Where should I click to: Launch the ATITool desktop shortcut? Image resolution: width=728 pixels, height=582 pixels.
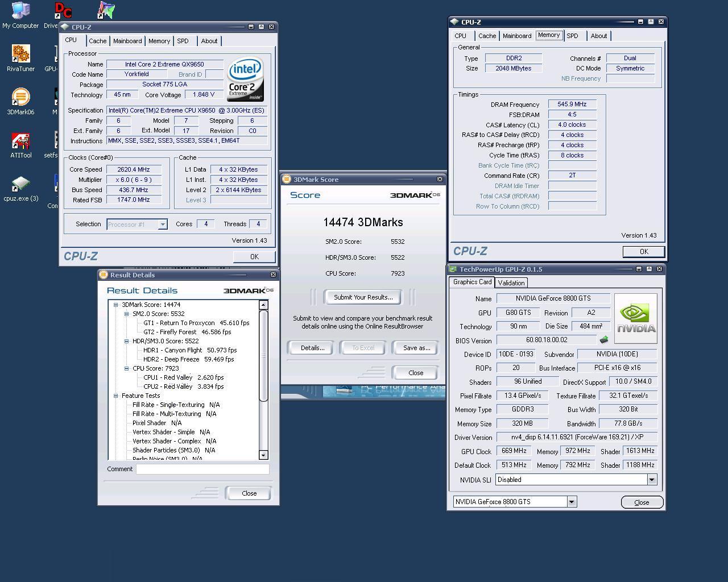pos(20,145)
